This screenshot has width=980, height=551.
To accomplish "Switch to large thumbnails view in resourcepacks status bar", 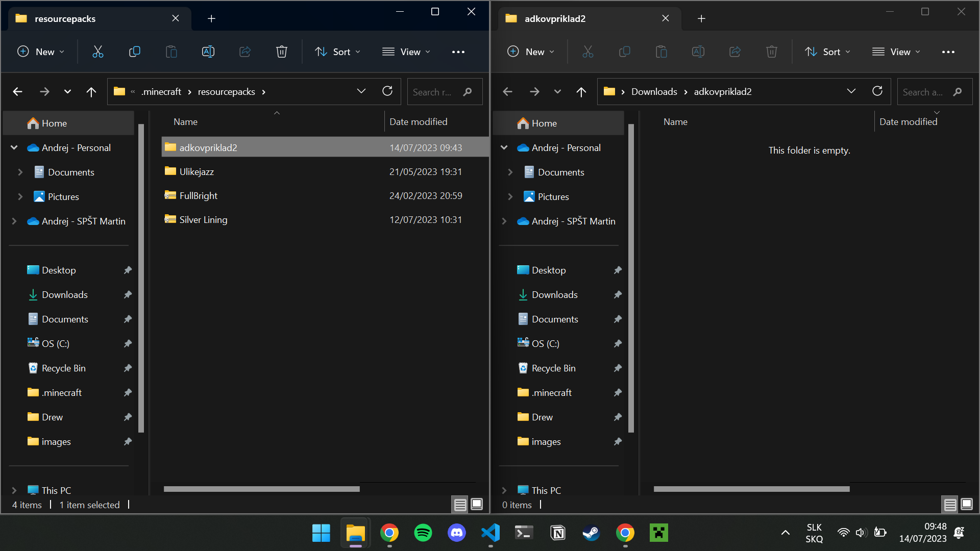I will [x=477, y=505].
